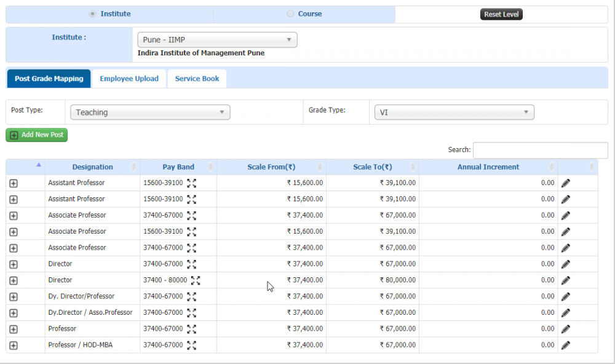This screenshot has height=364, width=615.
Task: Click the ₹ 39,100.00 value in the Associate Professor row
Action: pyautogui.click(x=398, y=231)
